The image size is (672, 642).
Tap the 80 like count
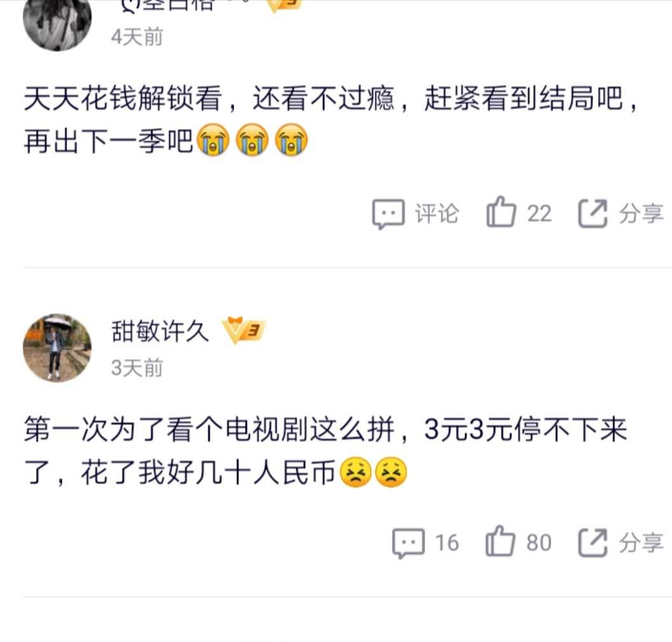539,543
